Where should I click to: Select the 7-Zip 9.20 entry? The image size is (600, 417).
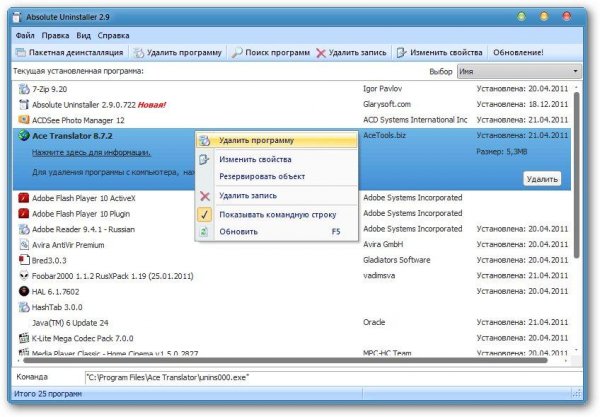[292, 89]
